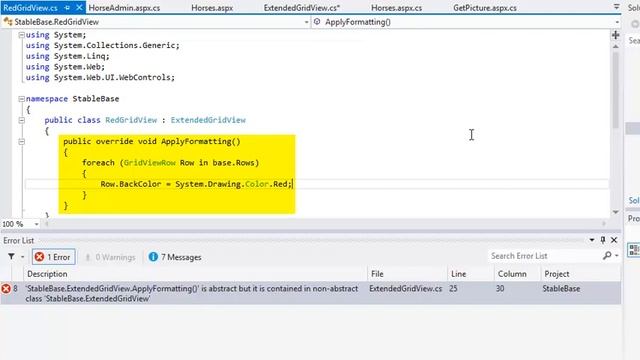
Task: Click the editor scroll up arrow
Action: [616, 47]
